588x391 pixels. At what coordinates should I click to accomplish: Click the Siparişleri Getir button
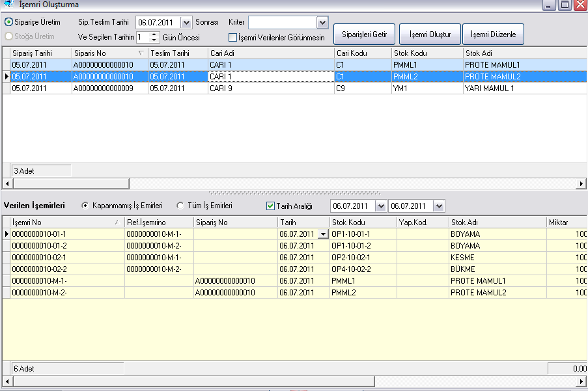pyautogui.click(x=364, y=34)
